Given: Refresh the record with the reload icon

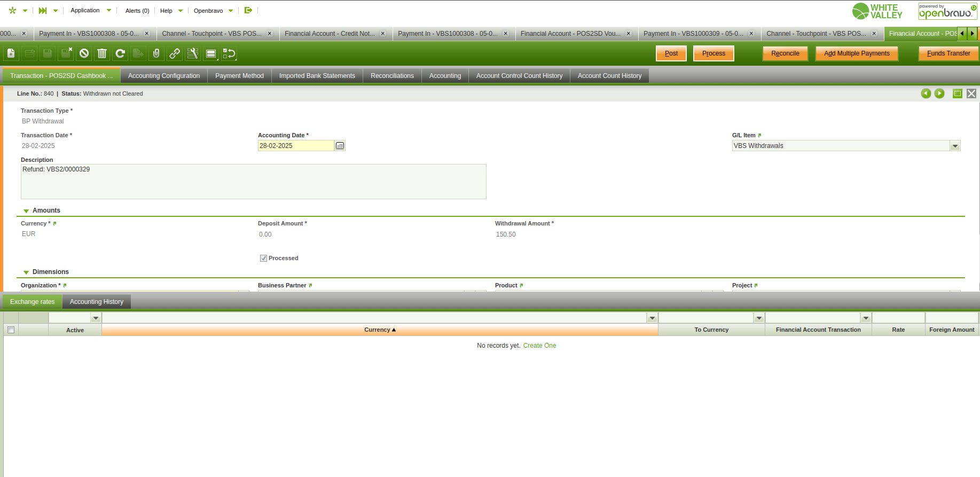Looking at the screenshot, I should 120,53.
